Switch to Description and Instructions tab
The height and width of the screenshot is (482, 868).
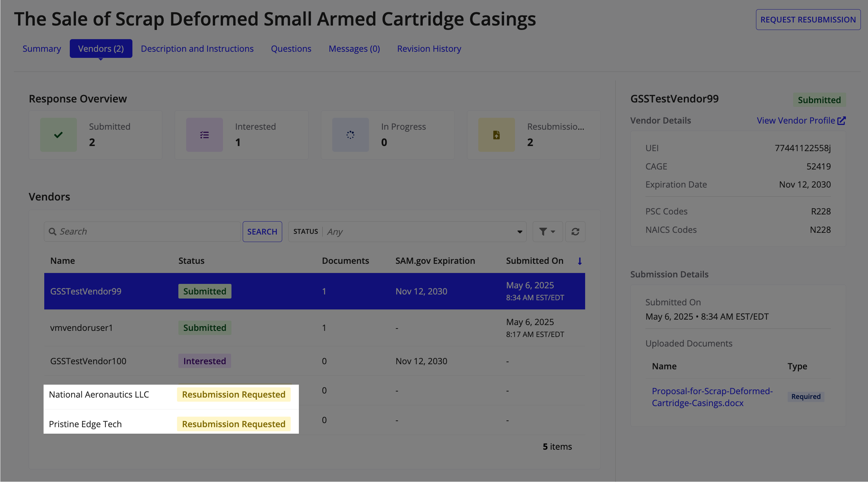pyautogui.click(x=197, y=49)
